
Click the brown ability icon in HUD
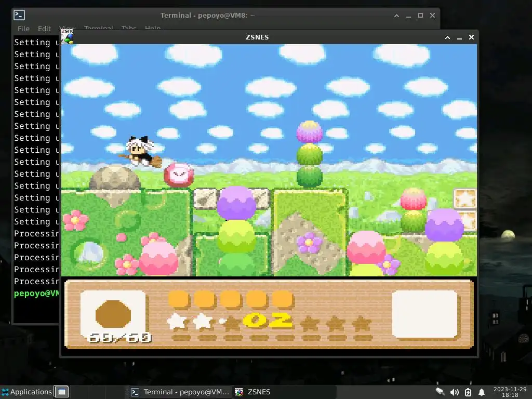(113, 314)
